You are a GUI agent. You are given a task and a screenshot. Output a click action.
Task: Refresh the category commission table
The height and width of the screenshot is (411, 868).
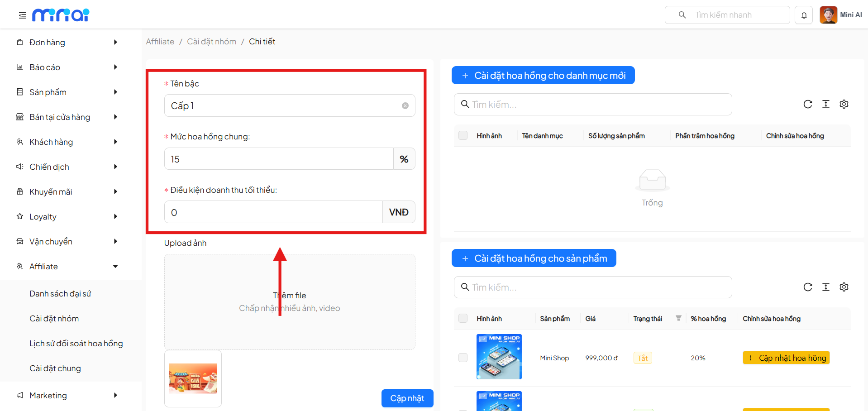(807, 105)
